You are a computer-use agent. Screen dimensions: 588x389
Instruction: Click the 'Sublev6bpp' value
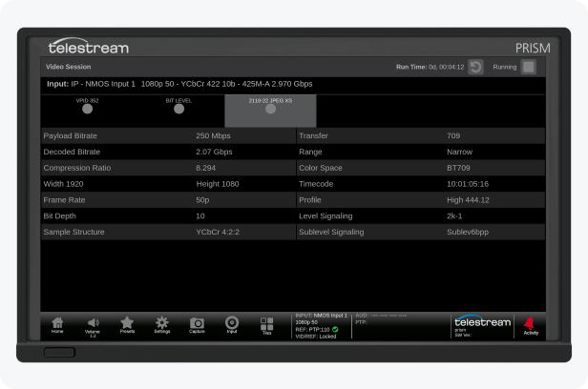point(468,232)
